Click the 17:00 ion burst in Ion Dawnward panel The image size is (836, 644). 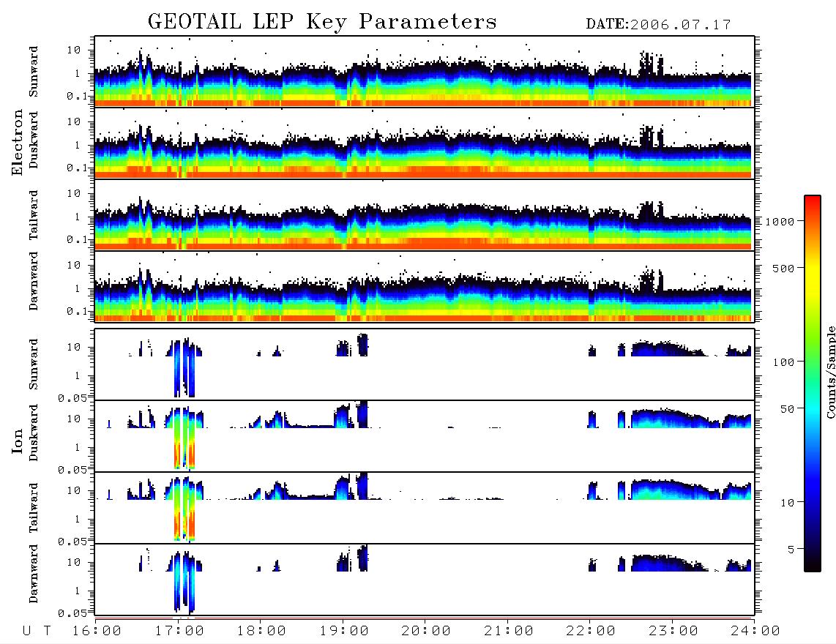184,582
